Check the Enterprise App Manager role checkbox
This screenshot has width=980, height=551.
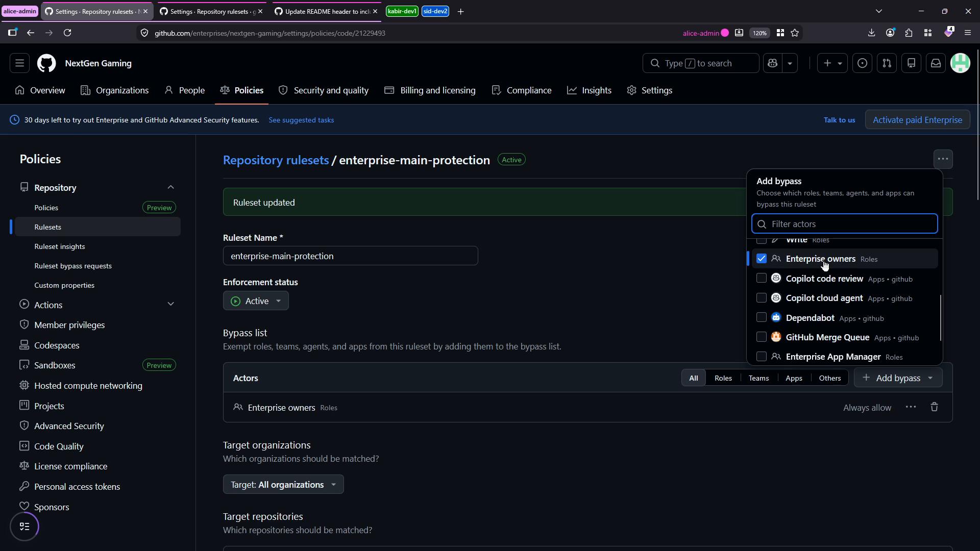[761, 357]
